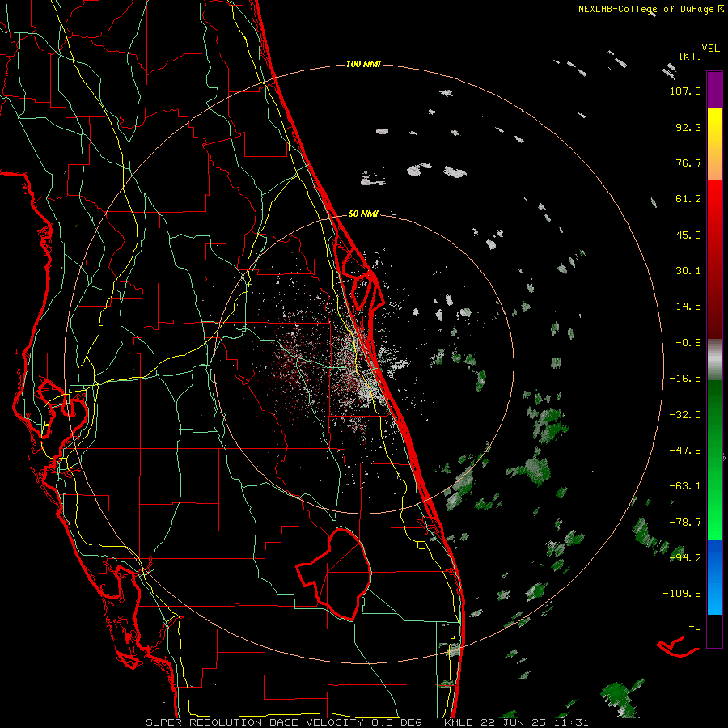728x728 pixels.
Task: Click the TH label under the color bar
Action: [x=695, y=630]
